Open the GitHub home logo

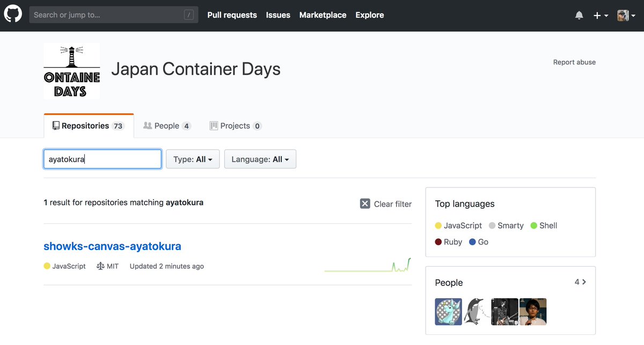point(13,14)
